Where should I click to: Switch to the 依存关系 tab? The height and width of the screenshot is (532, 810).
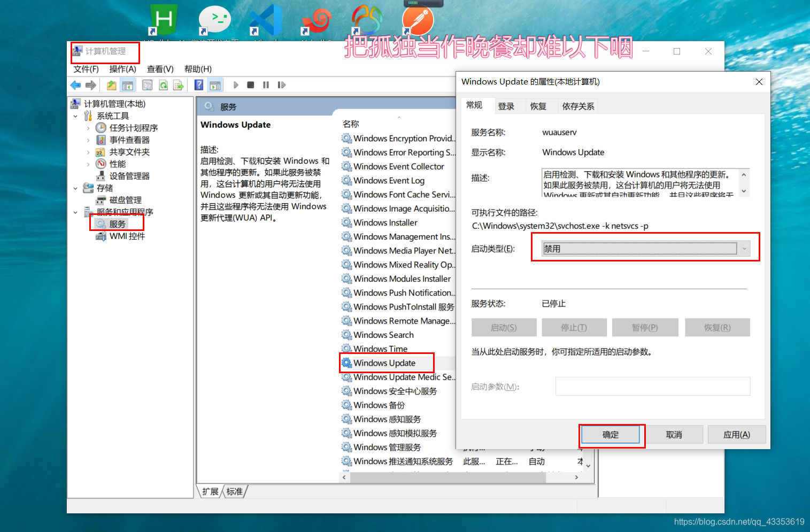coord(578,106)
